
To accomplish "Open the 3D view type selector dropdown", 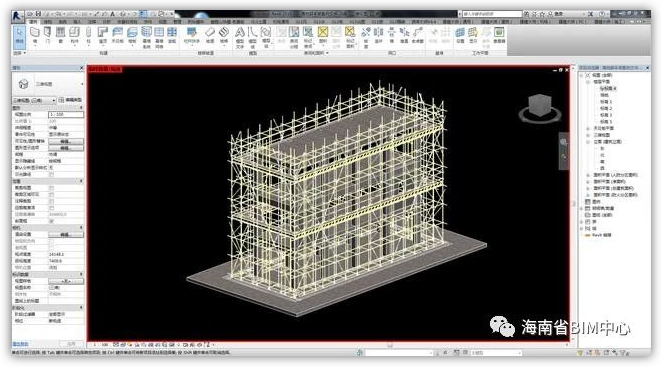I will click(34, 100).
